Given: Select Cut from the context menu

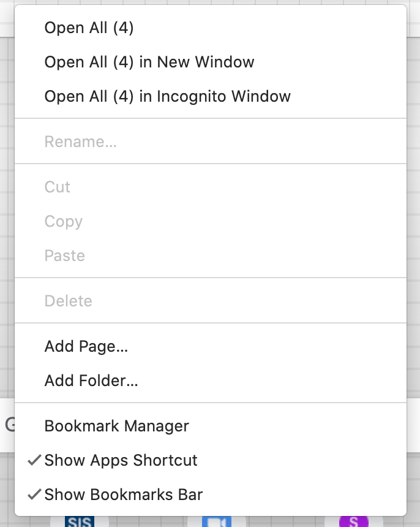Looking at the screenshot, I should (x=58, y=187).
